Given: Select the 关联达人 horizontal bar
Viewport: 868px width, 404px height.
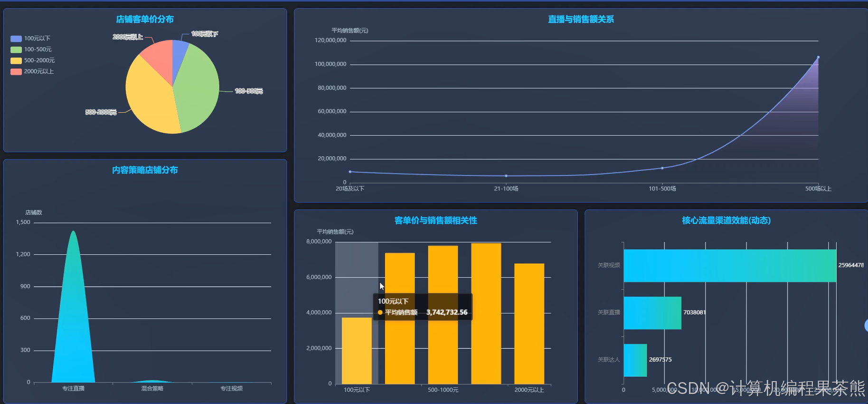Looking at the screenshot, I should point(635,360).
